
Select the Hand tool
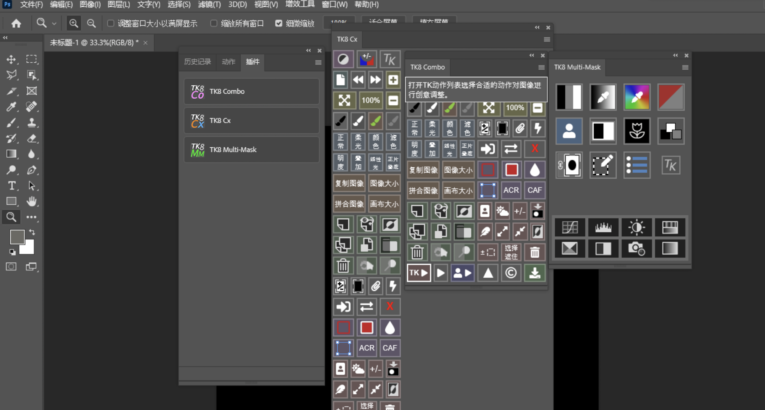click(32, 201)
